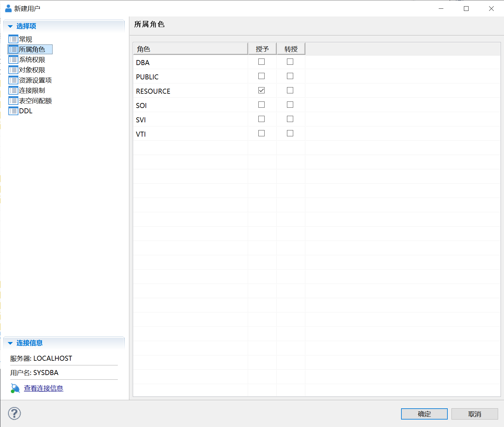This screenshot has height=427, width=504.
Task: Go to the 对象权限 page
Action: click(32, 70)
